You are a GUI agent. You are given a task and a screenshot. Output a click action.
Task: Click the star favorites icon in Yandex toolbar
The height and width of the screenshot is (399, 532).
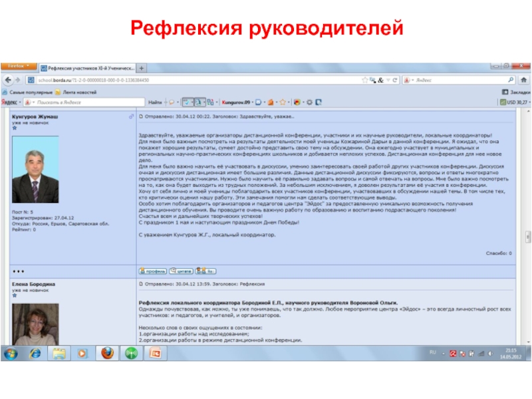[283, 102]
